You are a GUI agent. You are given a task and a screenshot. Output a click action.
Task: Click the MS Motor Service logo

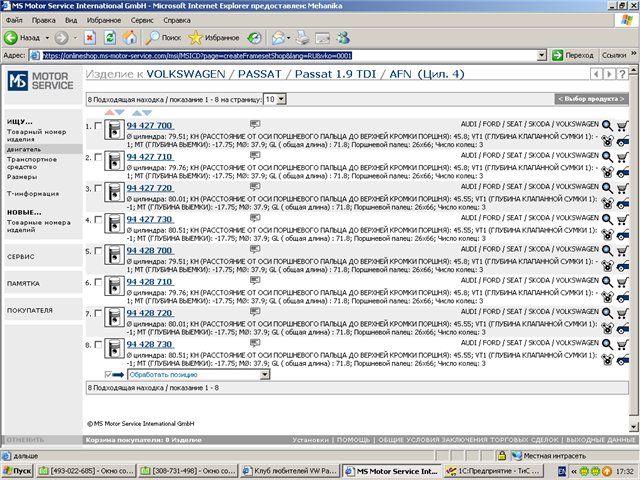pyautogui.click(x=40, y=81)
